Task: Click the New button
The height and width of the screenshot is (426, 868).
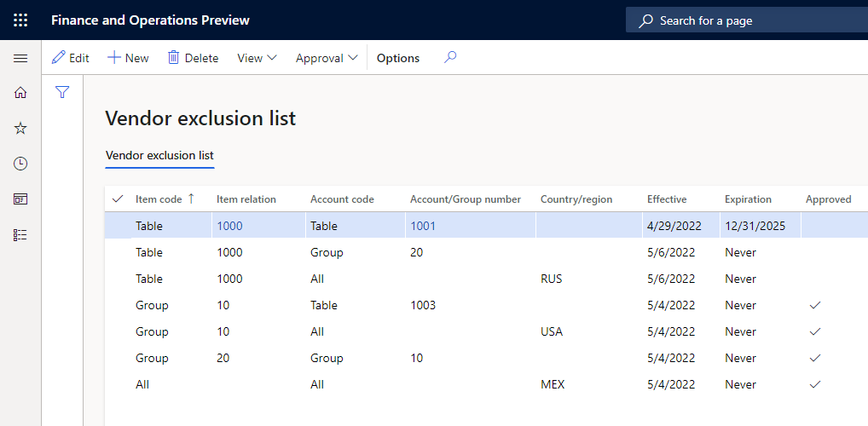Action: (128, 58)
